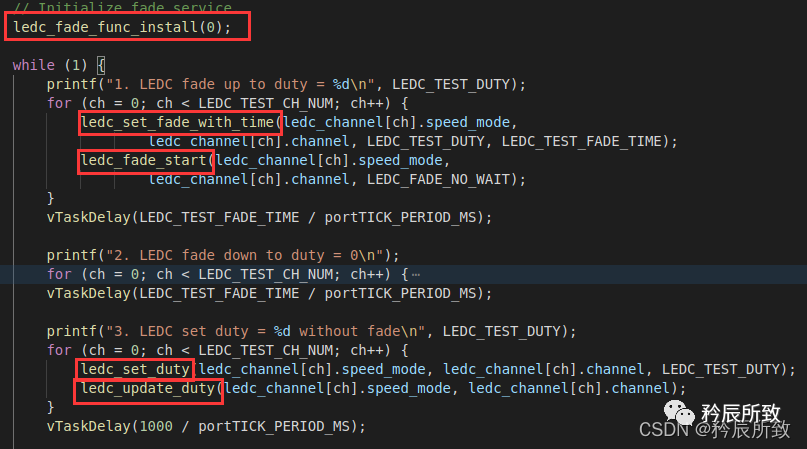Viewport: 807px width, 449px height.
Task: Click the CSDN watermark text
Action: 661,429
